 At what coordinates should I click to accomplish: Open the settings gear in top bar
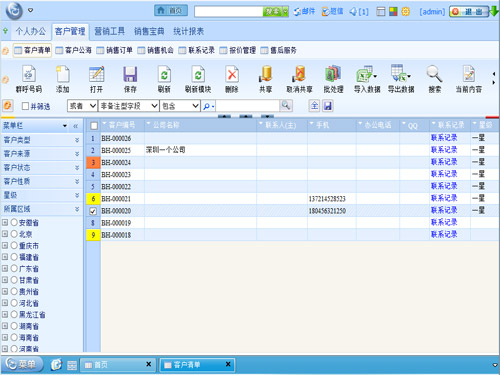405,12
